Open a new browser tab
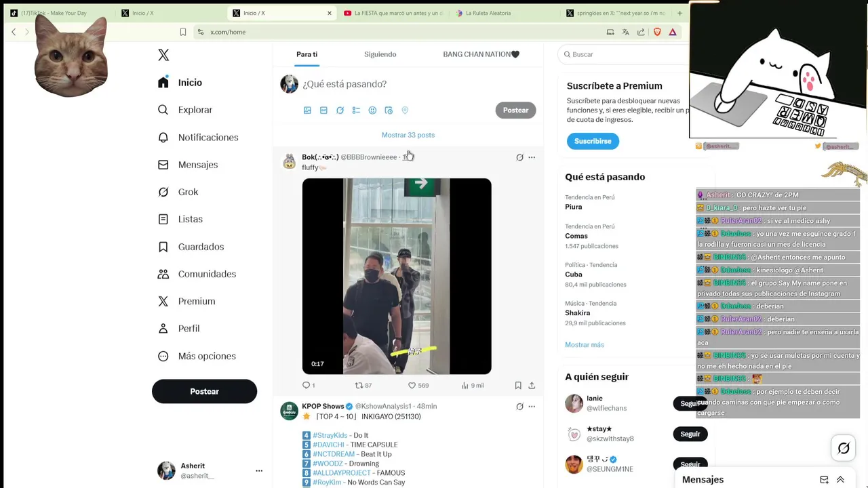The image size is (868, 488). (x=679, y=13)
